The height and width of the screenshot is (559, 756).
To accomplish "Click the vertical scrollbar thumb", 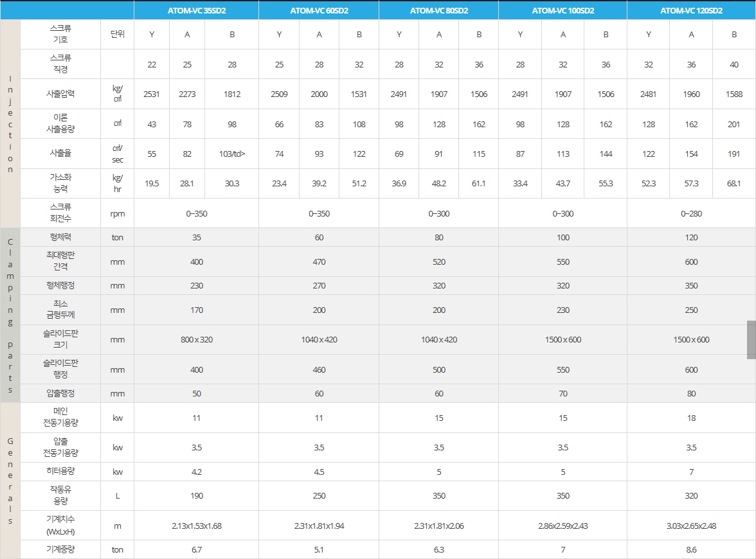I will (x=751, y=340).
